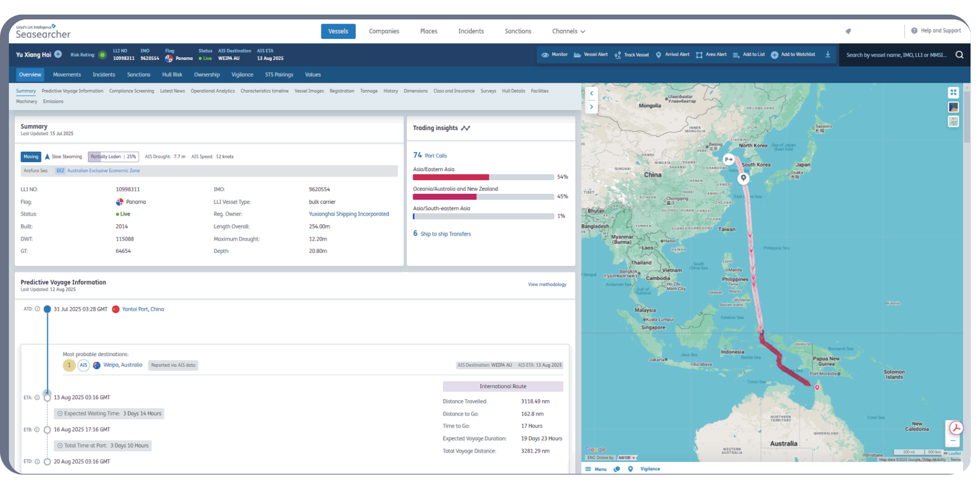Screen dimensions: 980x494
Task: Click the Monitor eye icon
Action: coord(545,55)
